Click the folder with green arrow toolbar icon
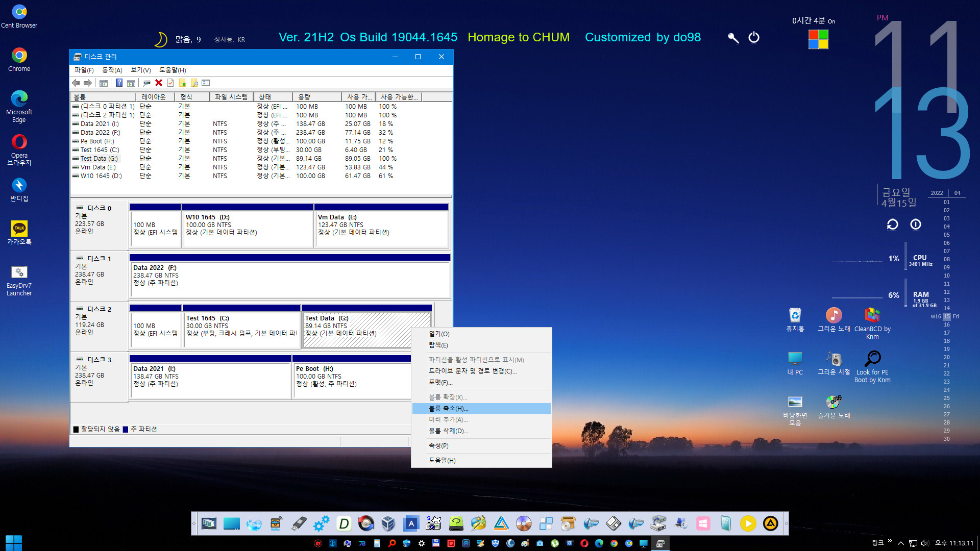Screen dimensions: 980x551 182,83
